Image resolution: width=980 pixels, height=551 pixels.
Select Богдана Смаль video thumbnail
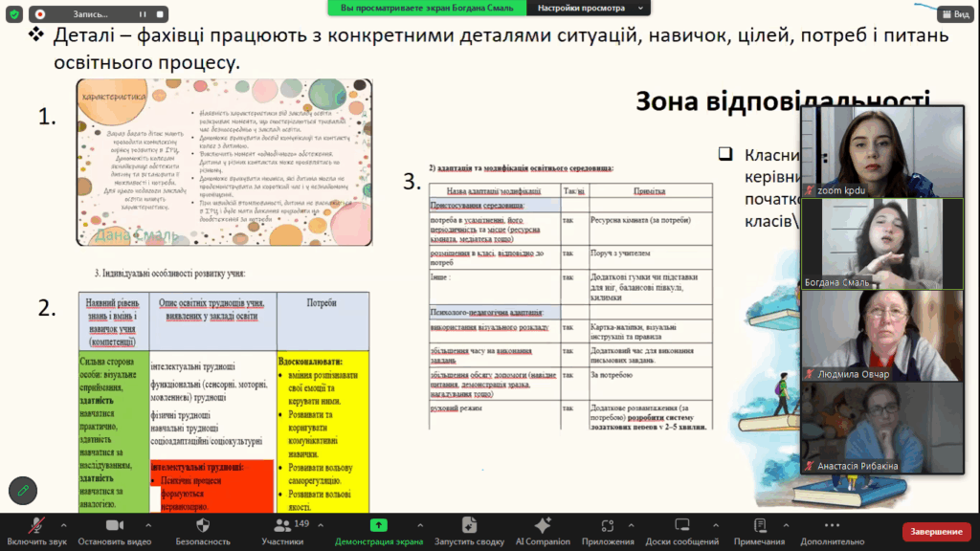pos(882,243)
